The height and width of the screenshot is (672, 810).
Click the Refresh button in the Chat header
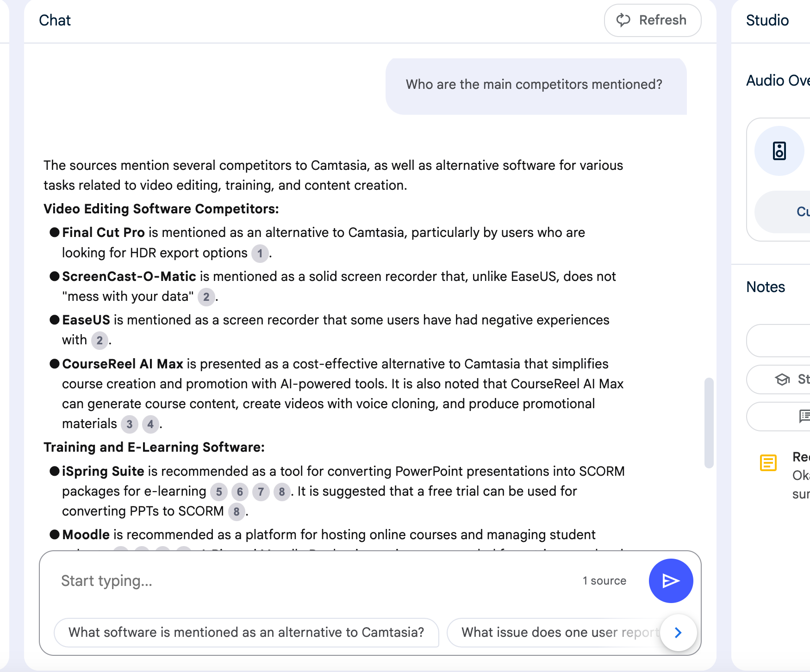click(653, 20)
